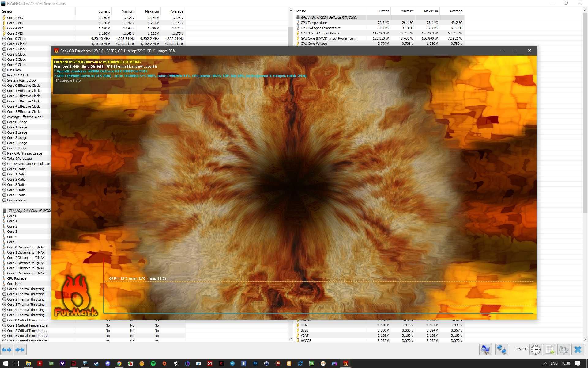Open Discord from the taskbar
The width and height of the screenshot is (588, 368).
pos(107,363)
